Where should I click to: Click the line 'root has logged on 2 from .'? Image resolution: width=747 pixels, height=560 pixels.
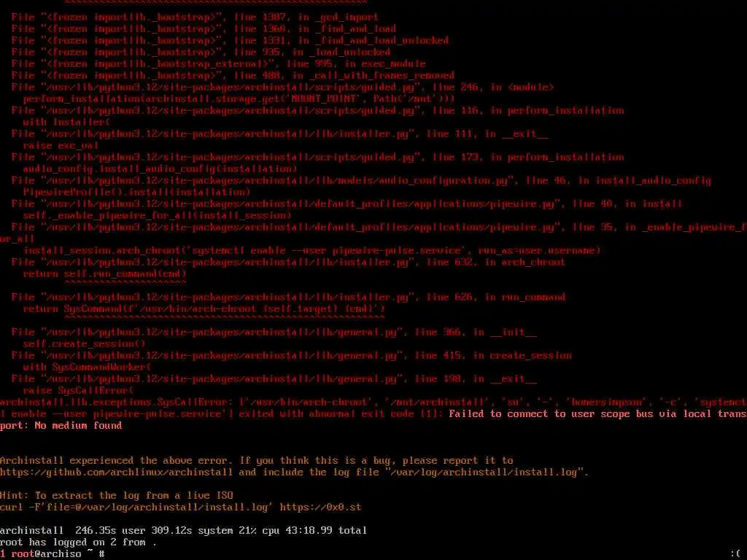point(78,542)
